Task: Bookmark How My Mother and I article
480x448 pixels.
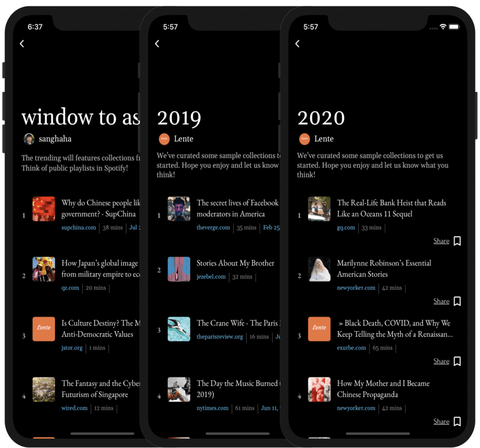Action: click(x=457, y=421)
